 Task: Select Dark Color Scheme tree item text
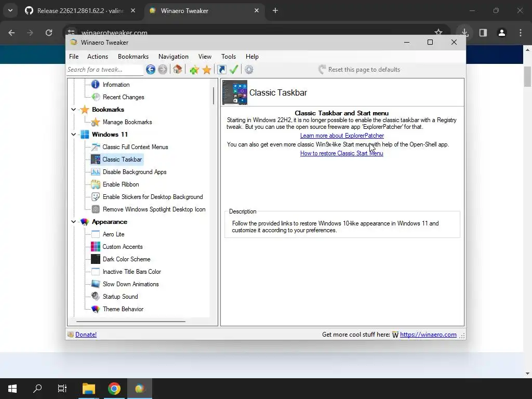[127, 259]
